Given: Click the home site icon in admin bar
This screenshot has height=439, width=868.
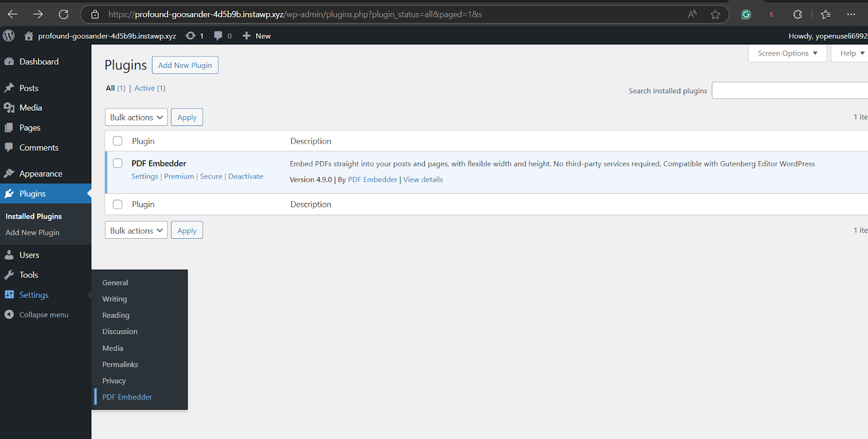Looking at the screenshot, I should point(29,36).
